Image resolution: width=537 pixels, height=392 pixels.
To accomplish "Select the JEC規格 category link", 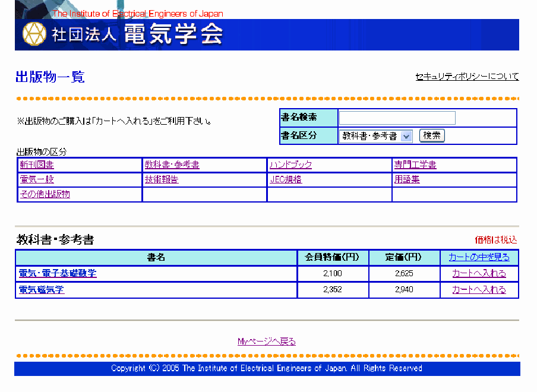I will click(x=286, y=179).
